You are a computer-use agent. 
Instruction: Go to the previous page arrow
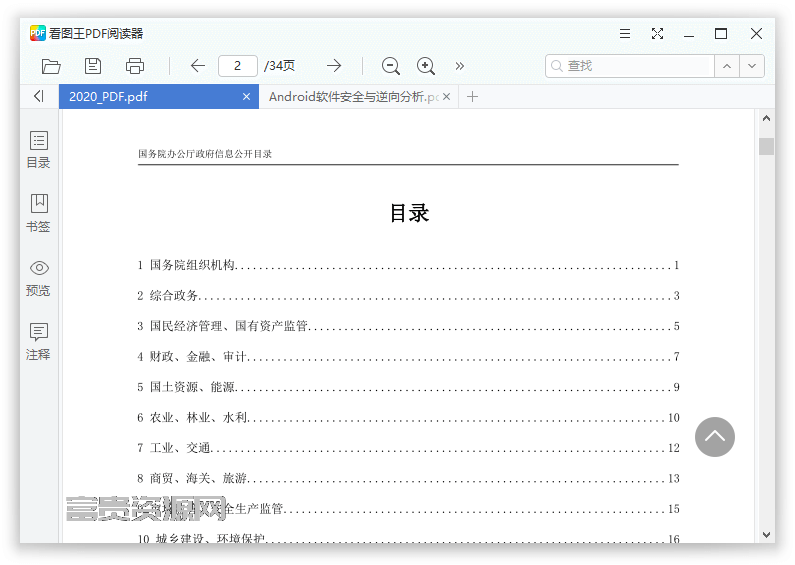pos(198,65)
